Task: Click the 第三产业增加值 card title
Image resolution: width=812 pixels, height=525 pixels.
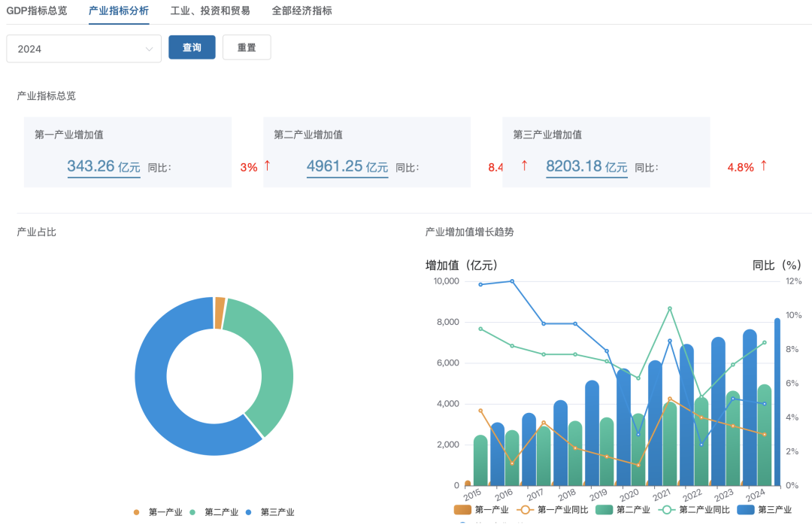Action: [547, 135]
